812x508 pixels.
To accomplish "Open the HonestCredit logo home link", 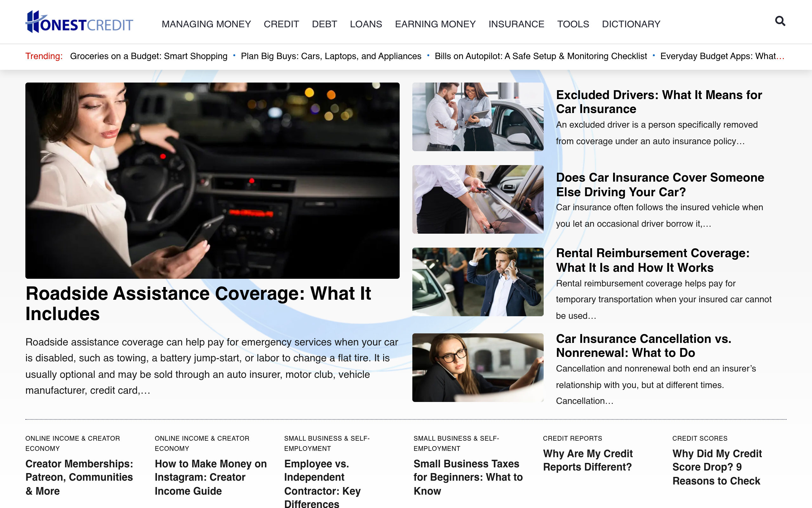I will point(79,22).
